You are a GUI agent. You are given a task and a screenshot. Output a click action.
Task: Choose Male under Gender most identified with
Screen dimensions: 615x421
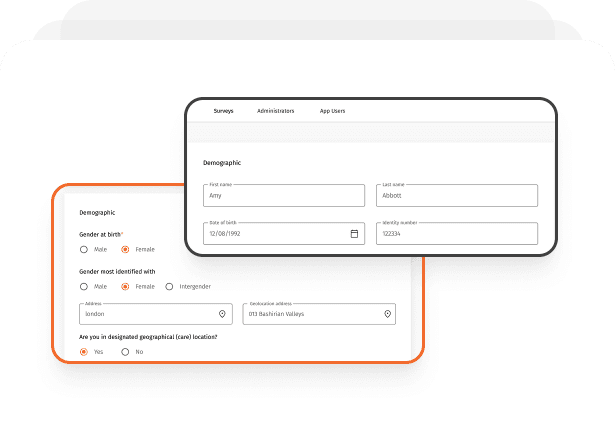(x=84, y=287)
